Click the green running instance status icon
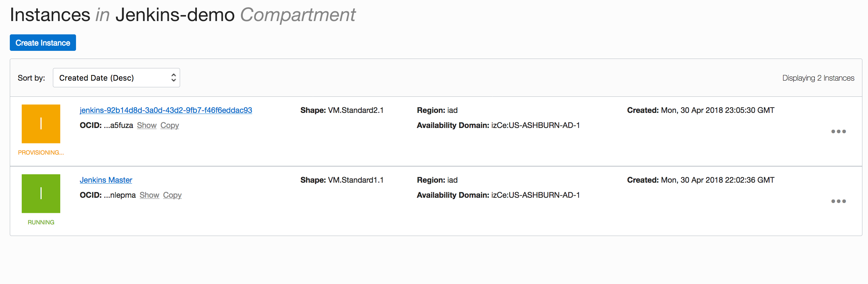The height and width of the screenshot is (284, 868). (41, 194)
